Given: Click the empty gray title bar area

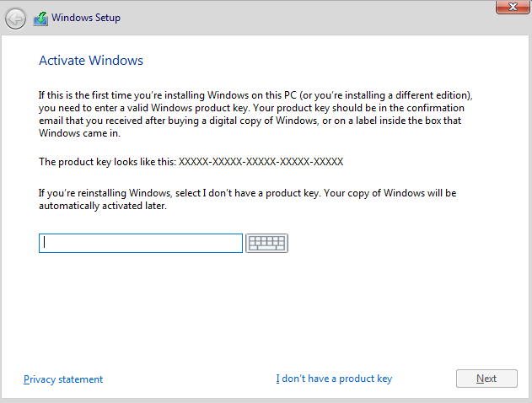Looking at the screenshot, I should coord(305,18).
